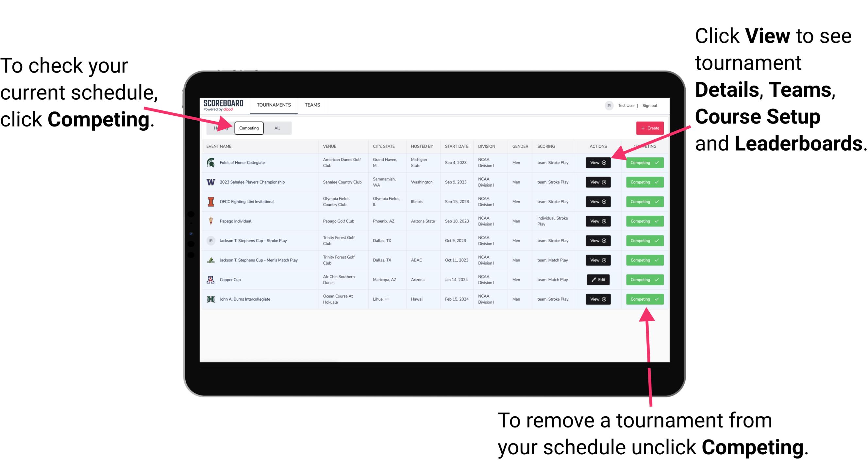The height and width of the screenshot is (467, 868).
Task: Select the Competing filter tab
Action: point(248,128)
